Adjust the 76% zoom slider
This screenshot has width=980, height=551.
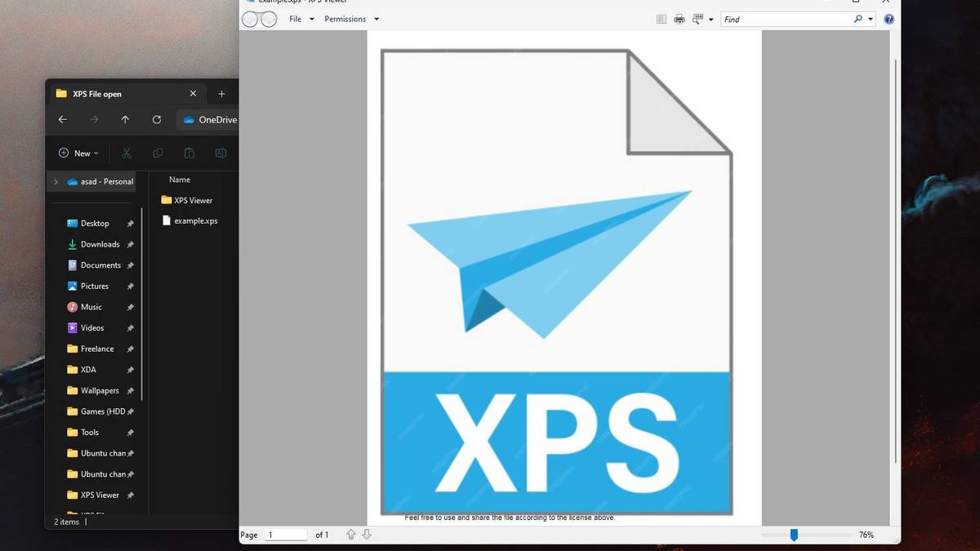click(794, 535)
